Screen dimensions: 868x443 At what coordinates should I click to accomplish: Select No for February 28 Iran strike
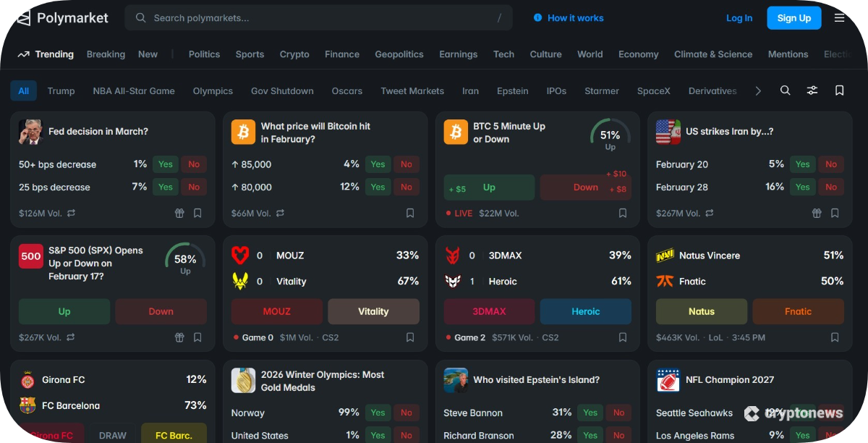[x=831, y=187]
